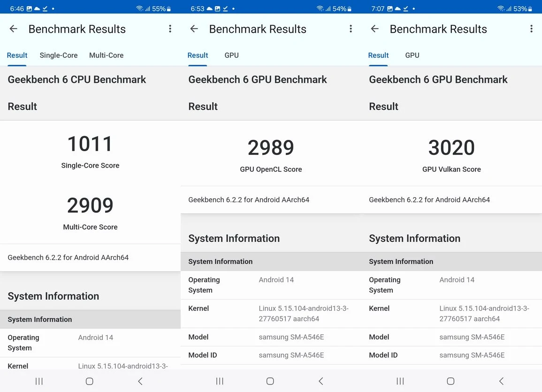Tap the 54% battery indicator in status bar
Image resolution: width=542 pixels, height=392 pixels.
pos(342,8)
